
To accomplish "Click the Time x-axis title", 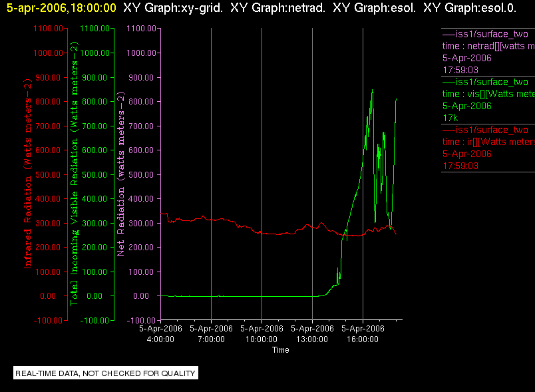I will (x=280, y=350).
